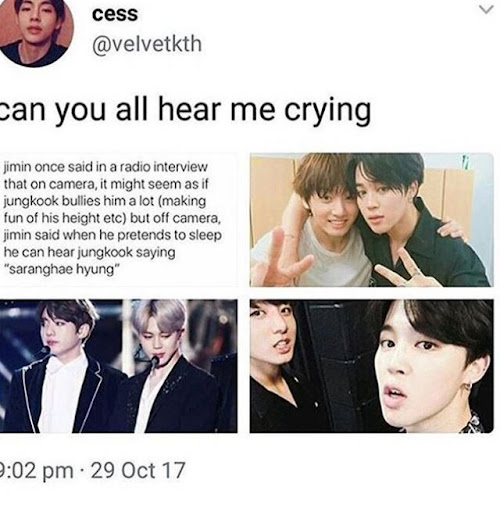Click the date 29 Oct 17
The height and width of the screenshot is (512, 500).
point(138,470)
